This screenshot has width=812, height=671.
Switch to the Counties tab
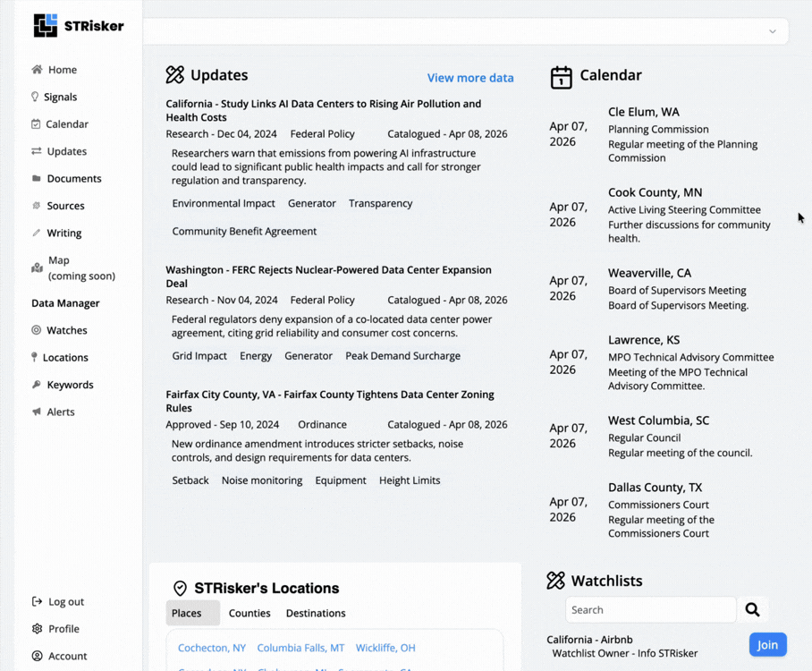coord(250,614)
